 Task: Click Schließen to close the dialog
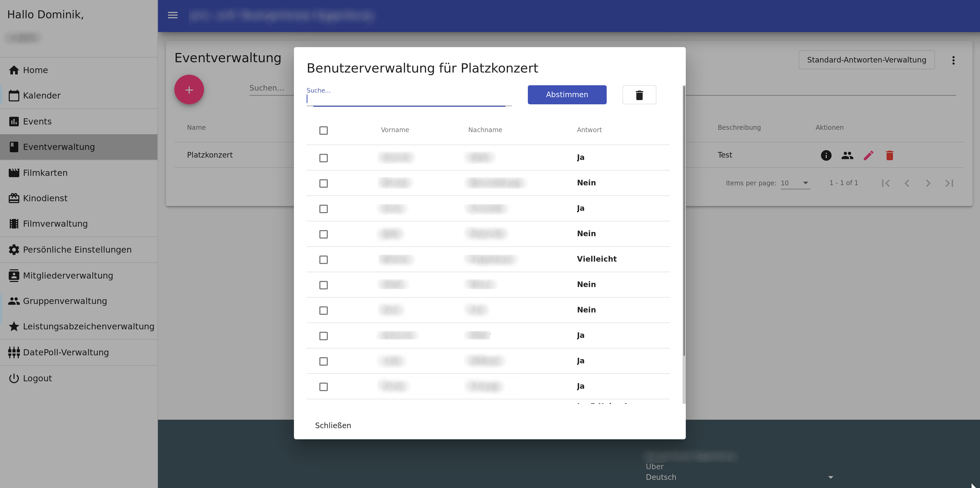333,426
